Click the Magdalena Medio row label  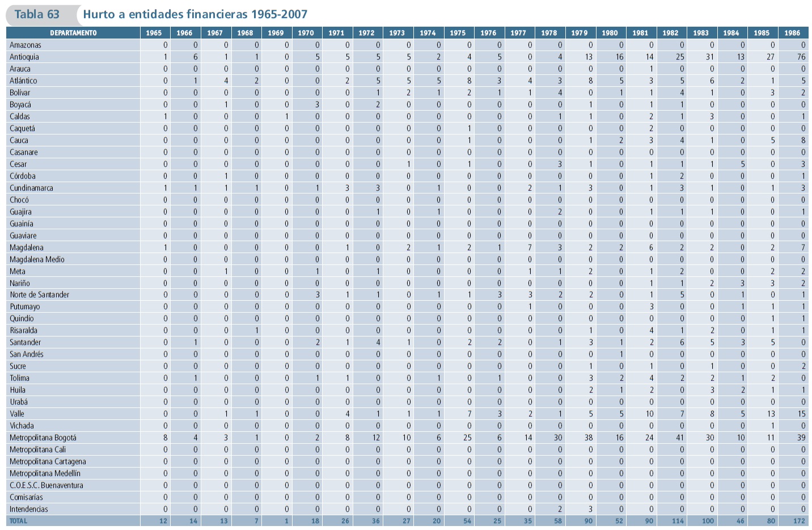(x=37, y=259)
